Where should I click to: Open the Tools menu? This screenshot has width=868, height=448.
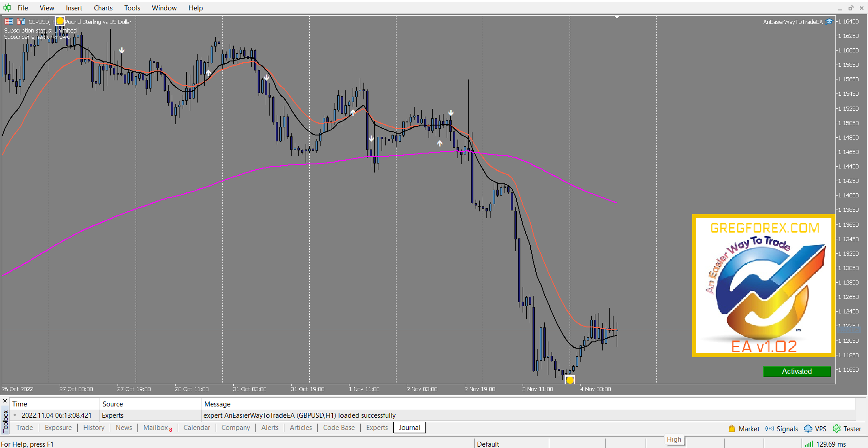(x=132, y=8)
